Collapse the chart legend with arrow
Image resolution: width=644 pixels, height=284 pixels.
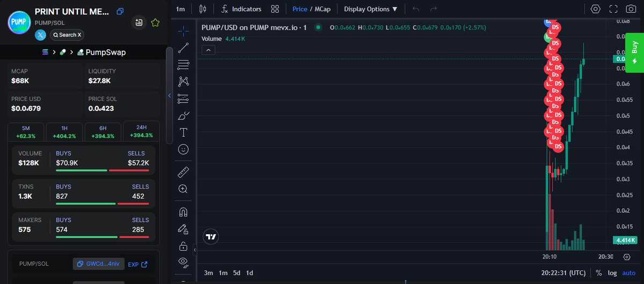(208, 50)
